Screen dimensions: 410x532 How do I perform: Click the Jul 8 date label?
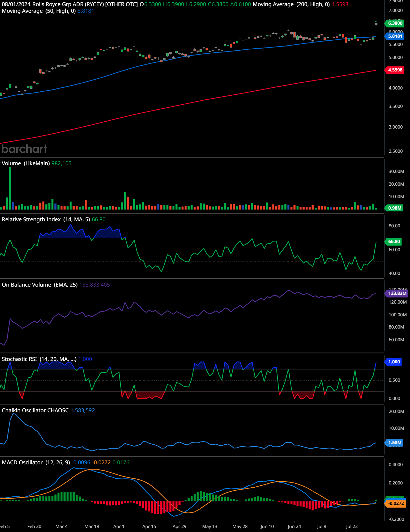pyautogui.click(x=321, y=526)
